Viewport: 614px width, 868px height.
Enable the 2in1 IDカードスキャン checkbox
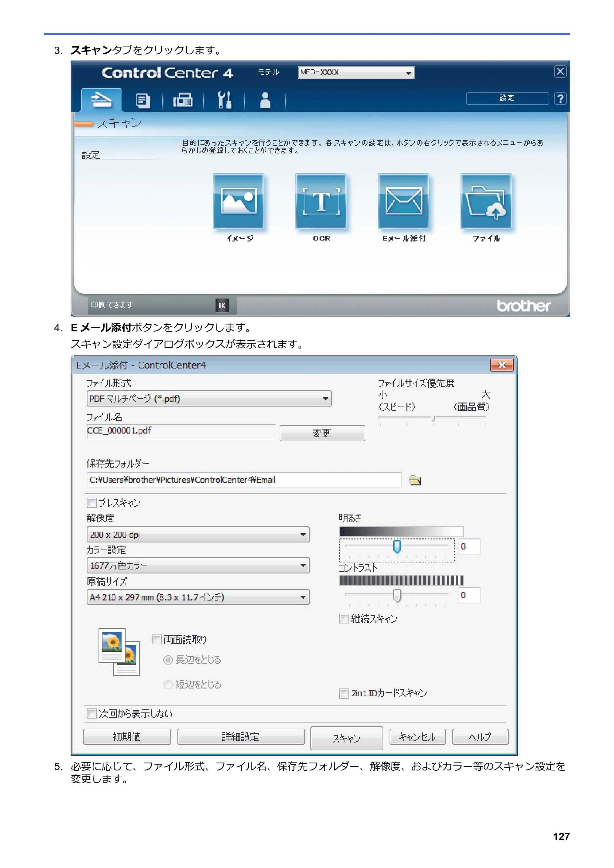click(x=344, y=693)
